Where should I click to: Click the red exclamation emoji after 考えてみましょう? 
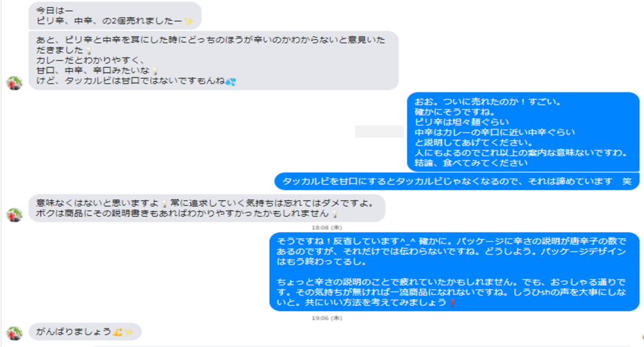click(453, 303)
